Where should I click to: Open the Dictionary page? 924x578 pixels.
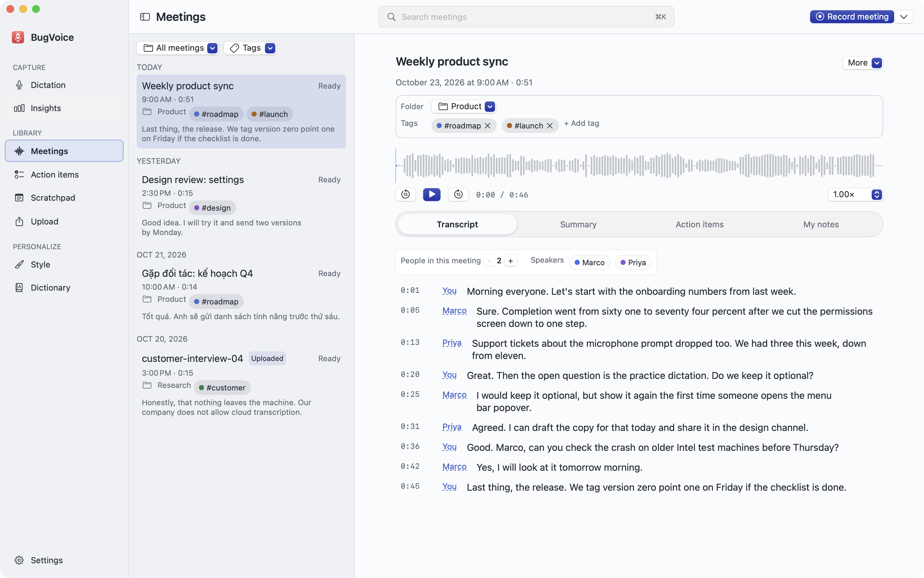64,287
